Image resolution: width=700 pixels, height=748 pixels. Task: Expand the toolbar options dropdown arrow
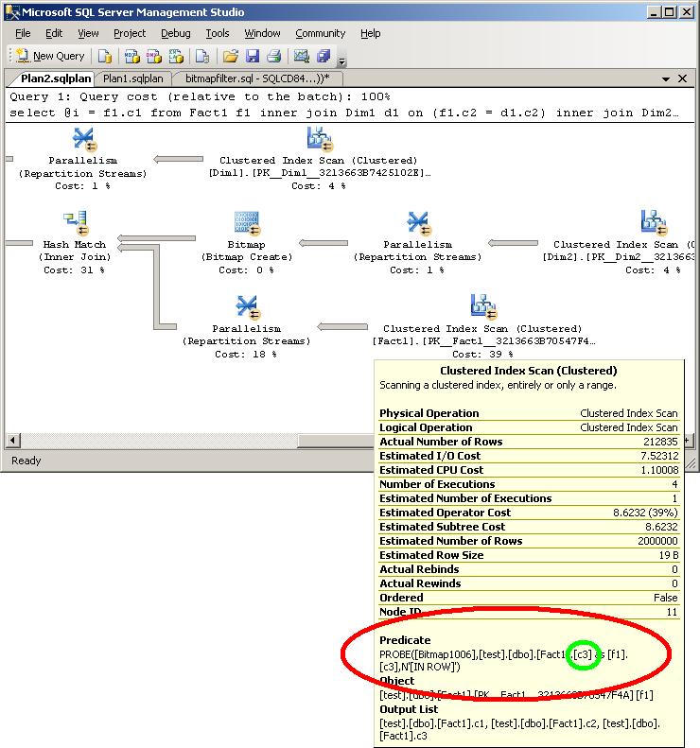click(x=341, y=61)
